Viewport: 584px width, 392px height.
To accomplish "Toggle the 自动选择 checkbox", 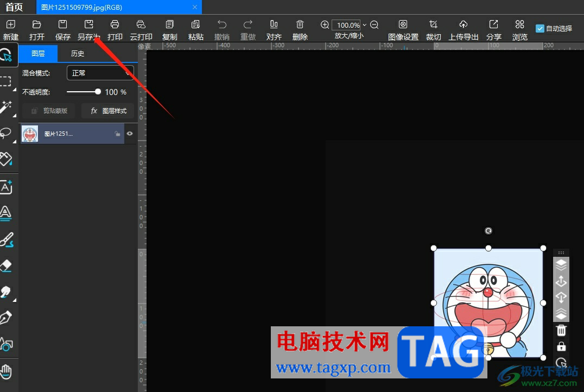I will click(x=539, y=29).
